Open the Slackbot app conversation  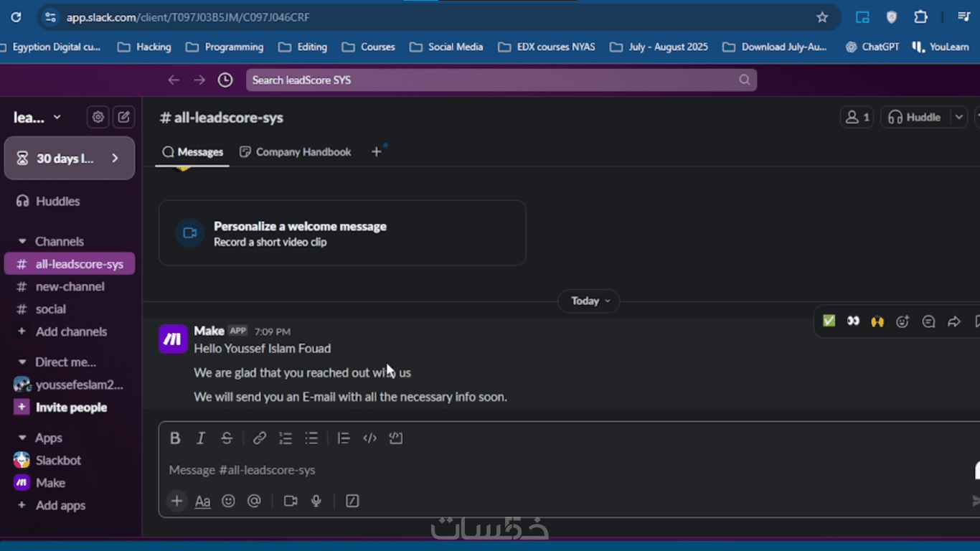tap(70, 460)
